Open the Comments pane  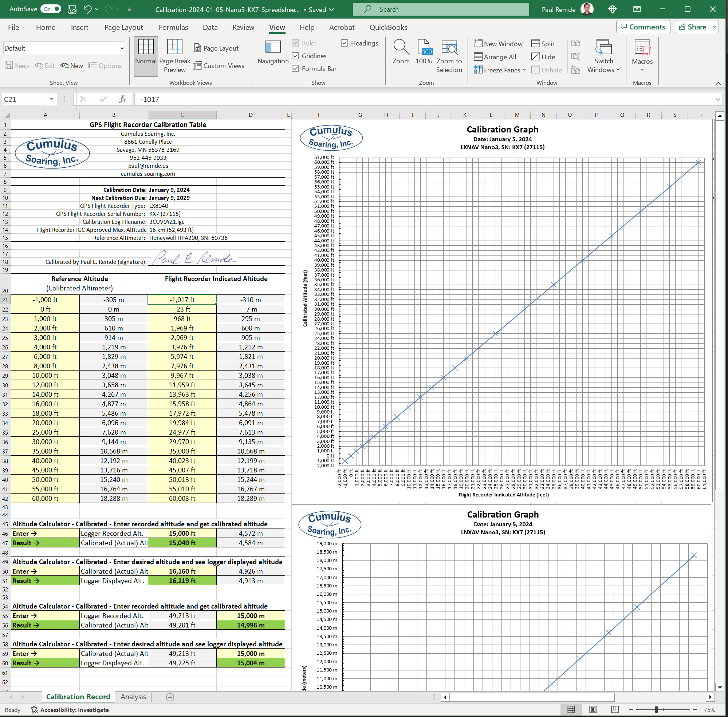point(643,27)
